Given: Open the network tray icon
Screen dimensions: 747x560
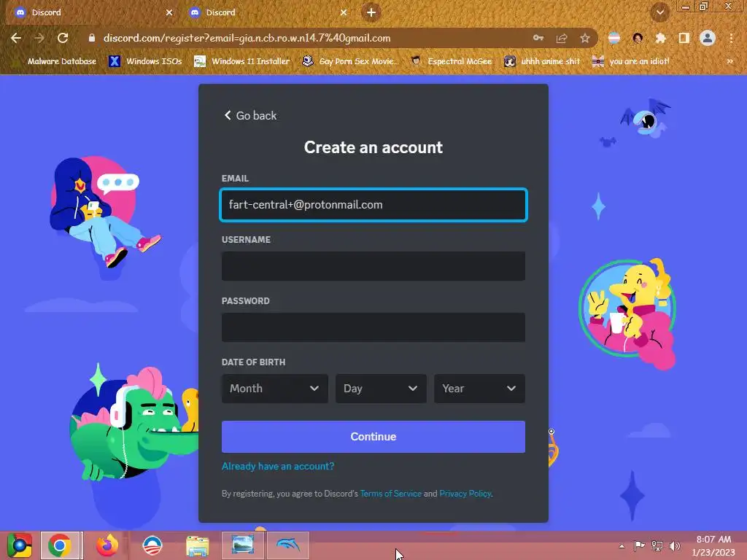Looking at the screenshot, I should pyautogui.click(x=657, y=545).
